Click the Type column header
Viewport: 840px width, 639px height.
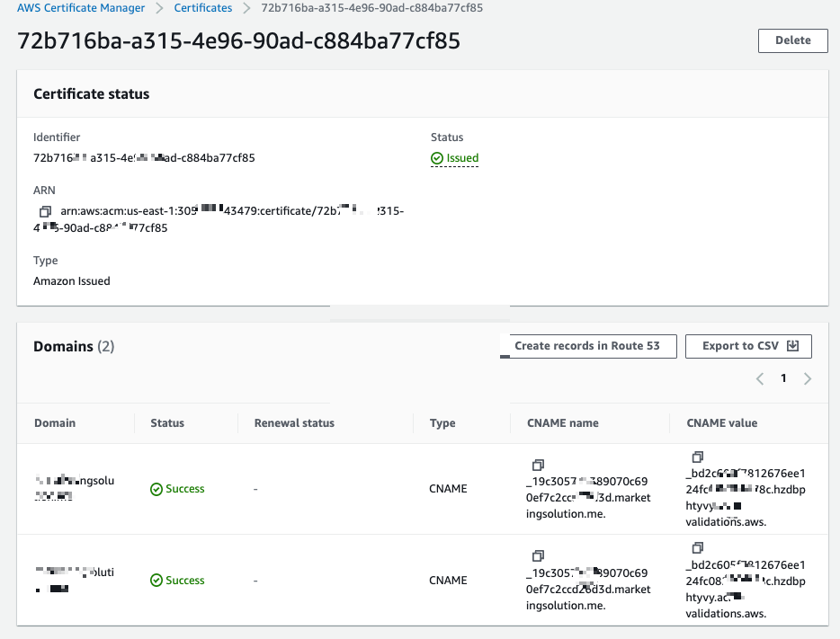click(442, 422)
